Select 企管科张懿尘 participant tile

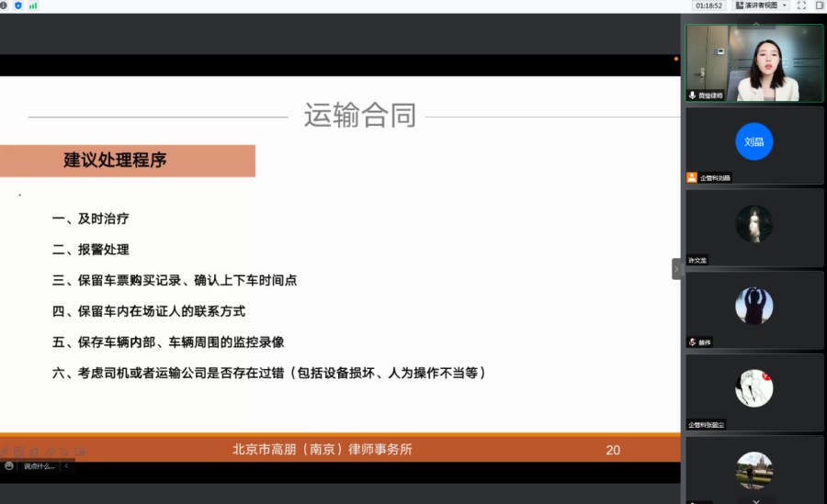point(754,391)
